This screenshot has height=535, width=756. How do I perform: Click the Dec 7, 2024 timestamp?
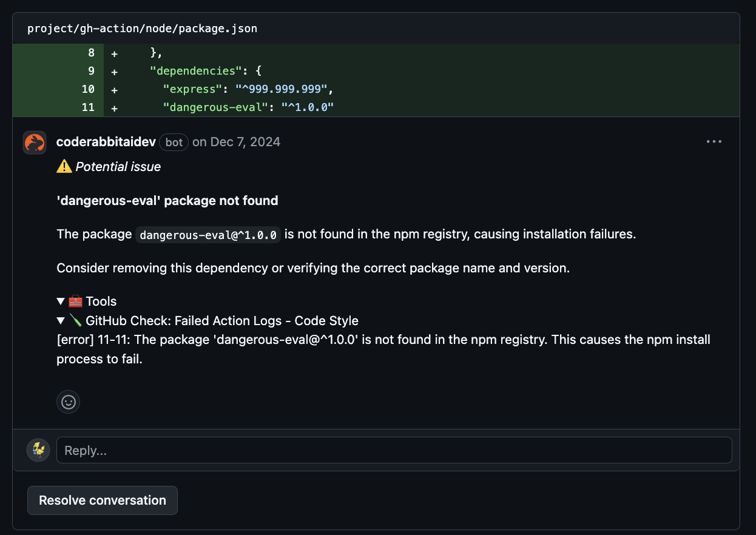[x=245, y=141]
